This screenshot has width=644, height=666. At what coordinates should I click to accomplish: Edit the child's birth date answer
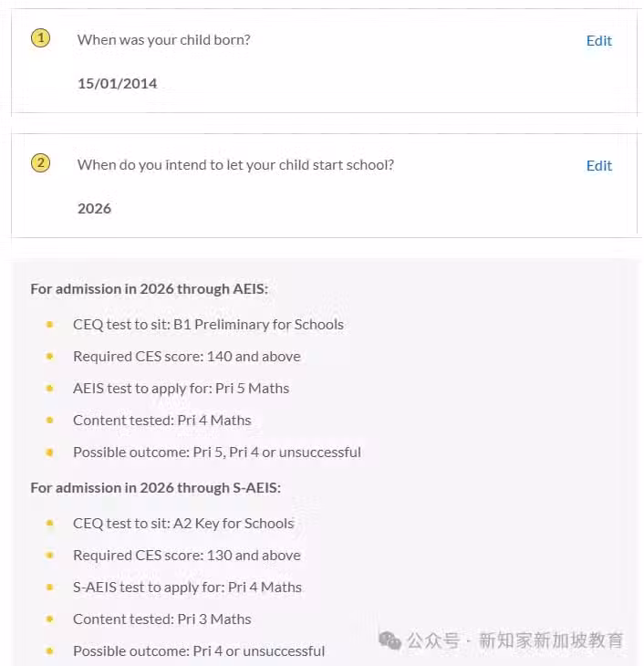[599, 41]
